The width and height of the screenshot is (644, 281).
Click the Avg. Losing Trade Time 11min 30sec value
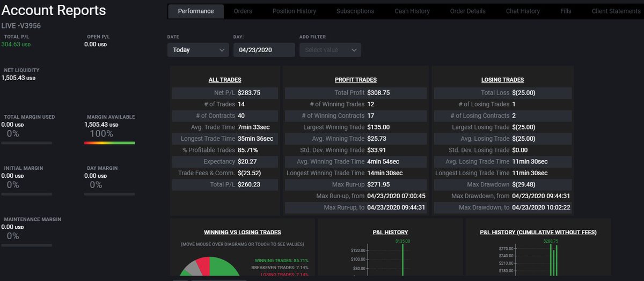[x=530, y=161]
